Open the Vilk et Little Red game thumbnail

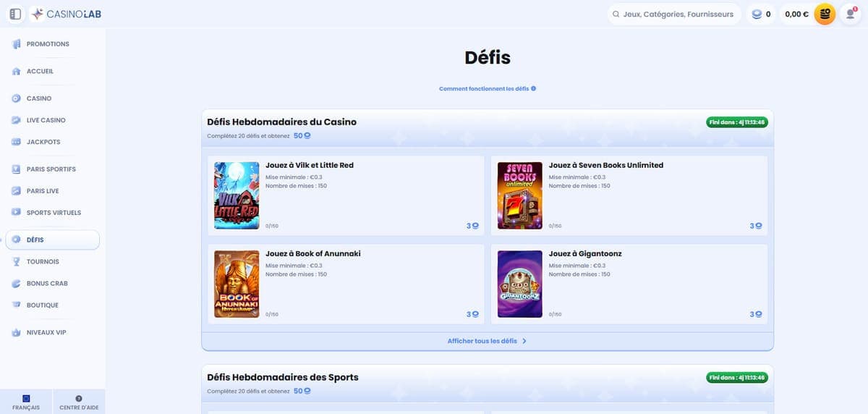(x=237, y=195)
